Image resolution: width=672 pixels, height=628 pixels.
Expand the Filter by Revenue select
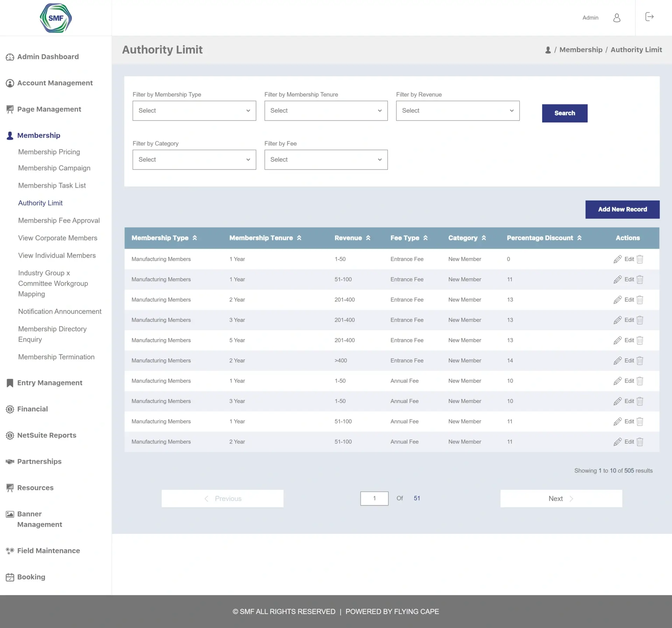tap(457, 111)
